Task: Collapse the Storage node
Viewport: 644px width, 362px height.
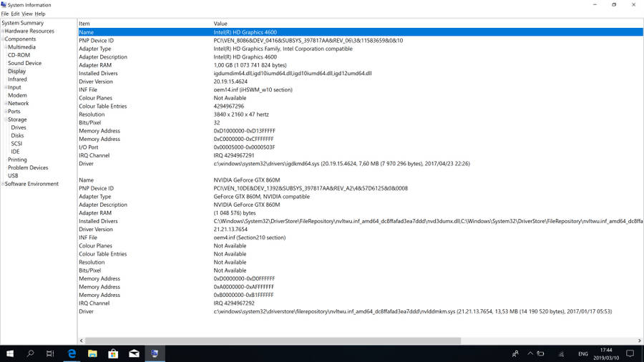Action: (6, 119)
